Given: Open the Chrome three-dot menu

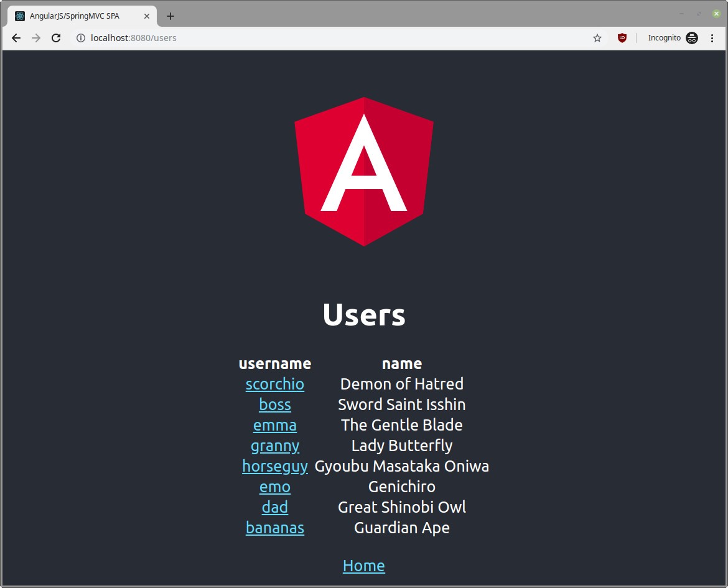Looking at the screenshot, I should (x=712, y=38).
